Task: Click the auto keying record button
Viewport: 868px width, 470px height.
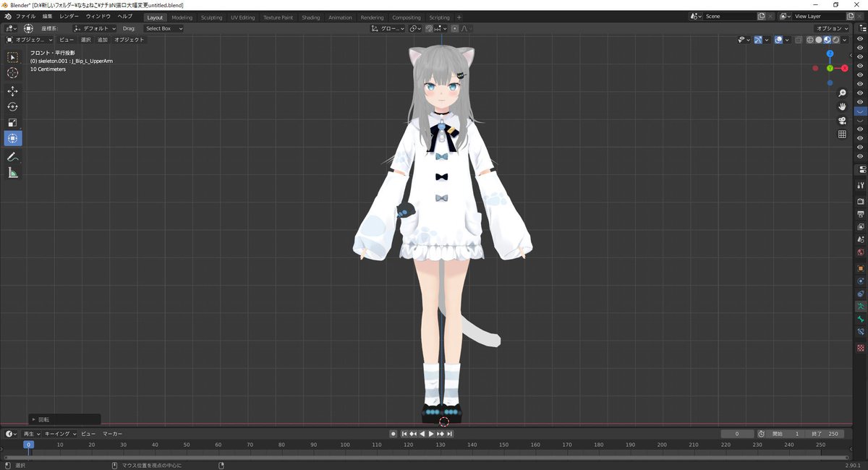Action: pos(393,434)
